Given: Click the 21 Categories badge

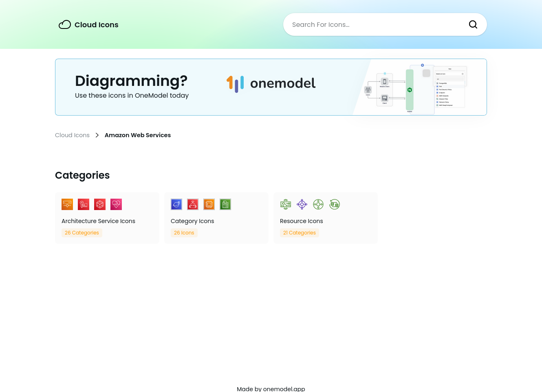Looking at the screenshot, I should tap(300, 233).
